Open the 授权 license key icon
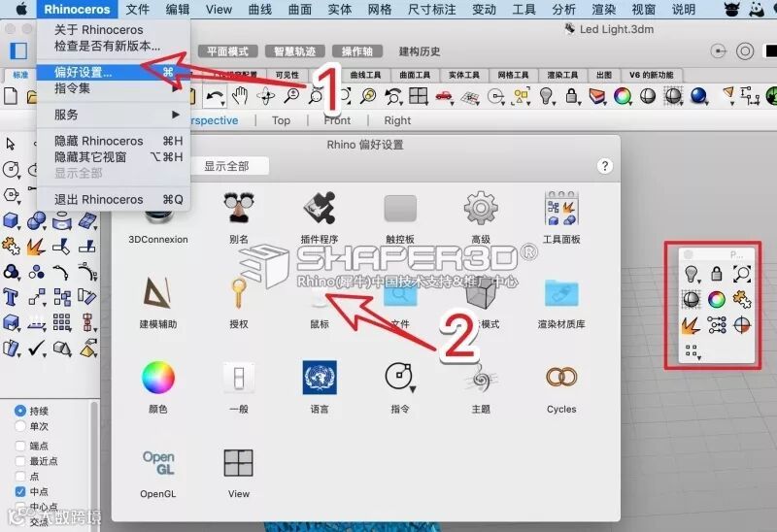 (x=238, y=293)
